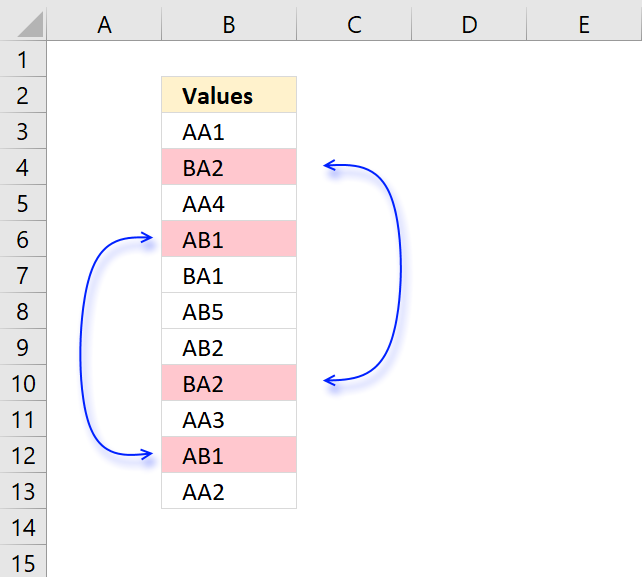Image resolution: width=642 pixels, height=577 pixels.
Task: Select row 1 header
Action: (23, 59)
